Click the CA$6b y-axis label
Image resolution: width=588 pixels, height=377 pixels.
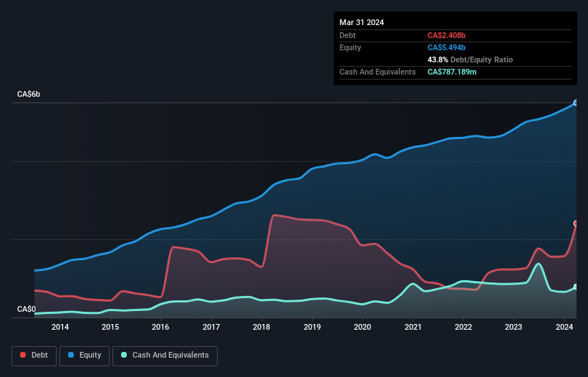point(29,94)
